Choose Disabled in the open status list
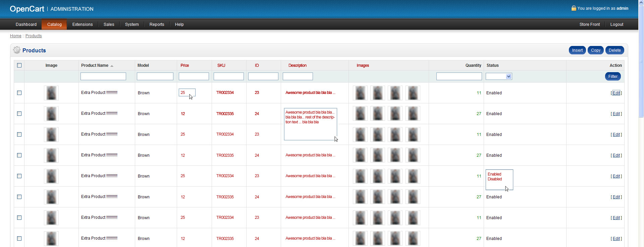The image size is (644, 247). [495, 179]
